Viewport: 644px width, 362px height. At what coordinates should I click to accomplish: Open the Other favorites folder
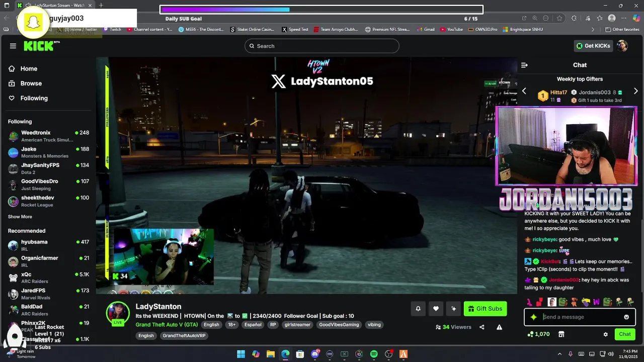coord(622,30)
